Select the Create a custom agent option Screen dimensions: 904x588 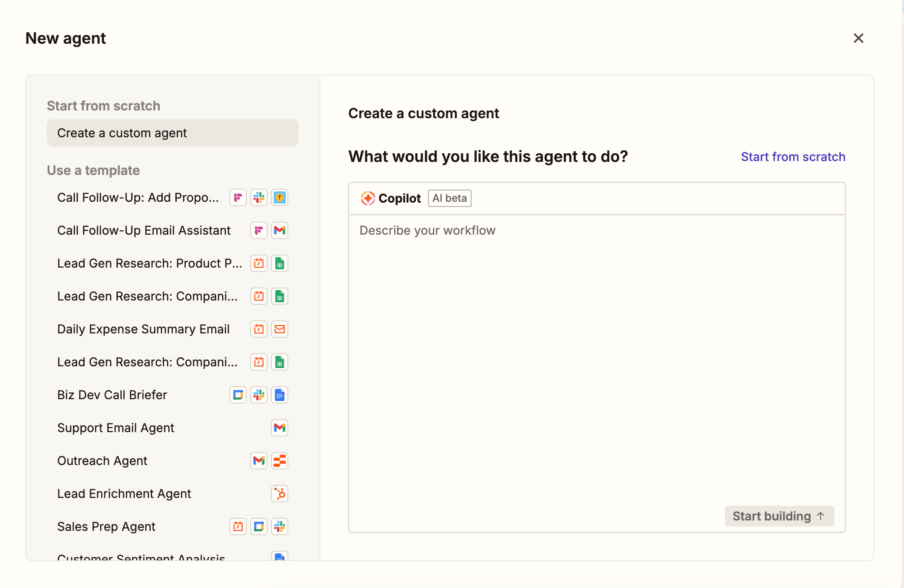[172, 133]
